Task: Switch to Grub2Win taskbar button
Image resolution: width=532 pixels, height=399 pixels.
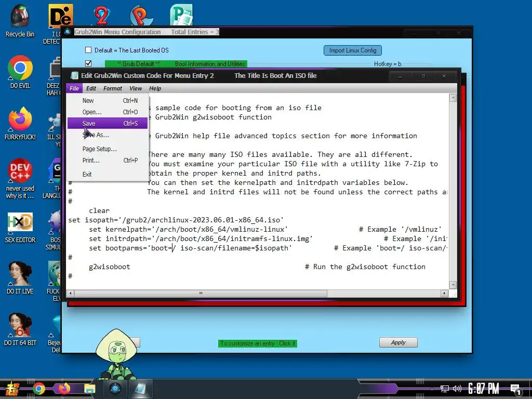Action: click(x=115, y=389)
